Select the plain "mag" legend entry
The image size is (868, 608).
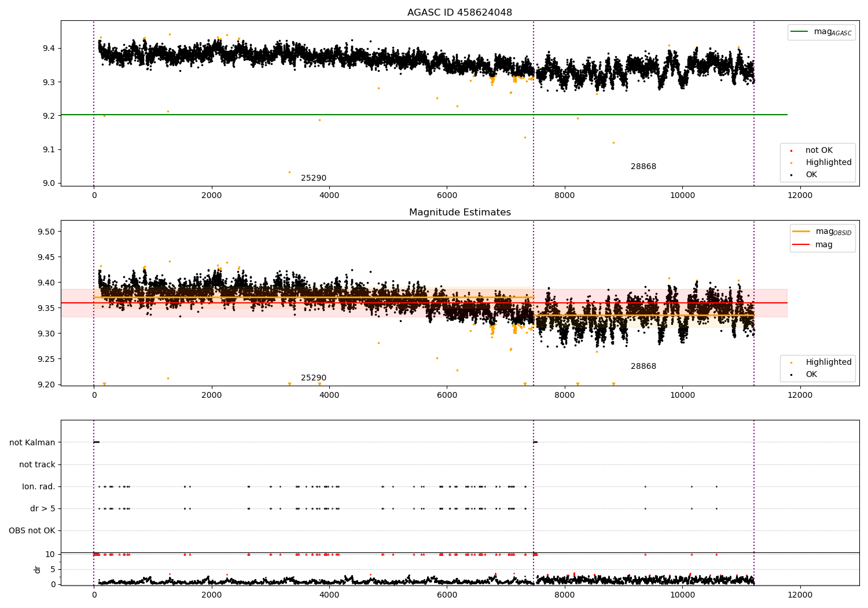824,245
